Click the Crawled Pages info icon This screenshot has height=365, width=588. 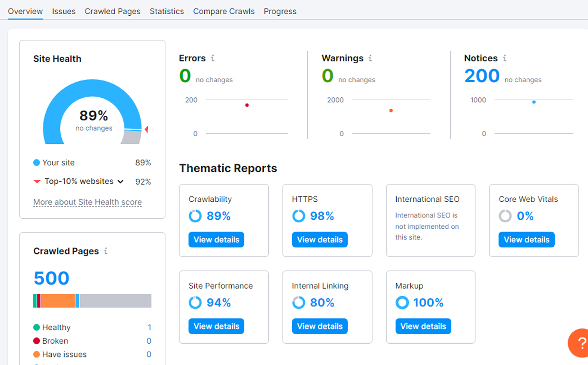[x=105, y=251]
